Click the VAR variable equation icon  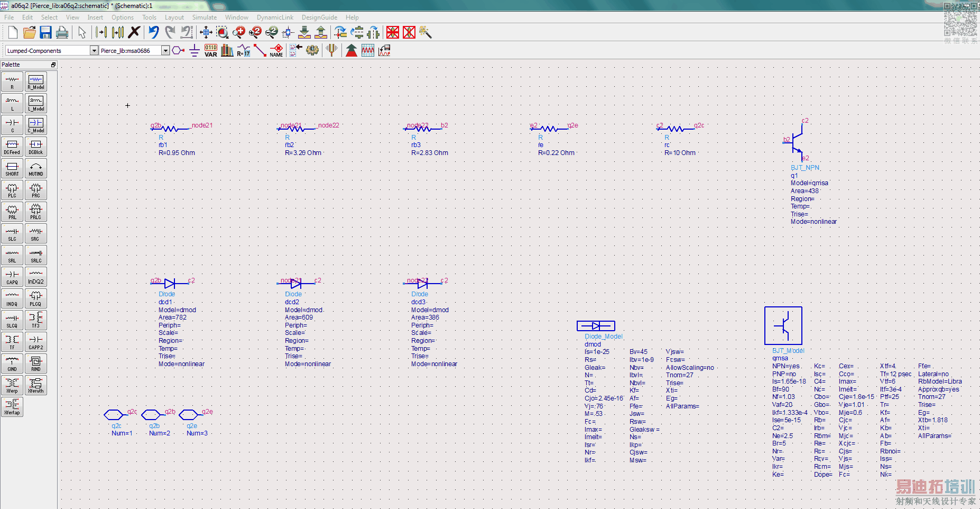(211, 51)
